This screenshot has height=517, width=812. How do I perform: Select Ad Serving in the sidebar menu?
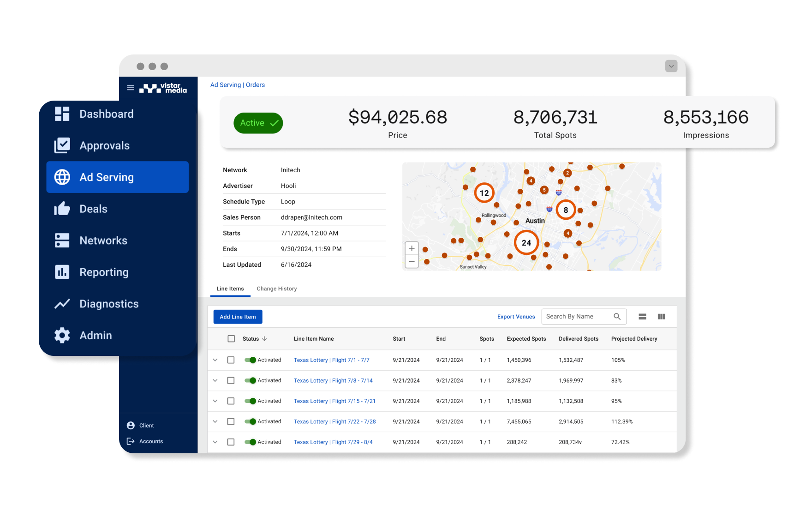pyautogui.click(x=118, y=177)
